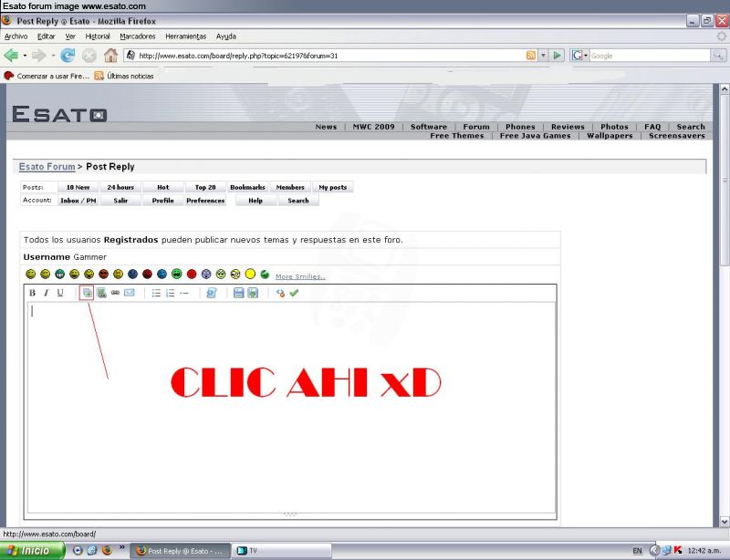Click inside the reply message text area
The width and height of the screenshot is (730, 560).
292,408
